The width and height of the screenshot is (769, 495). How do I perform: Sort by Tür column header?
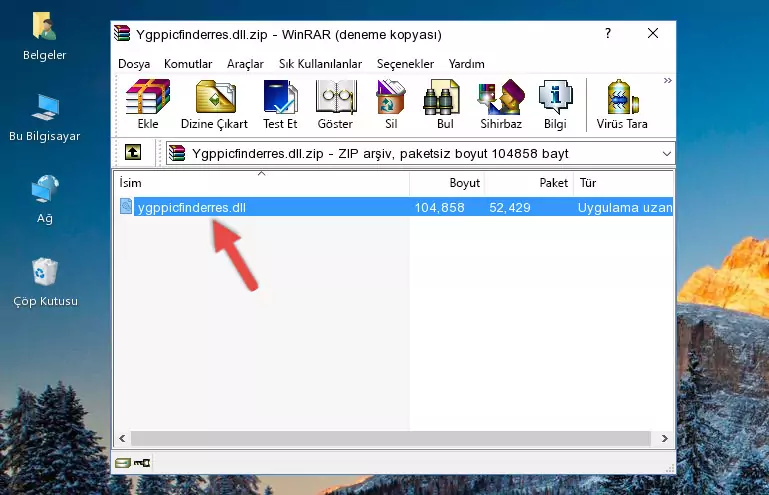(x=623, y=183)
